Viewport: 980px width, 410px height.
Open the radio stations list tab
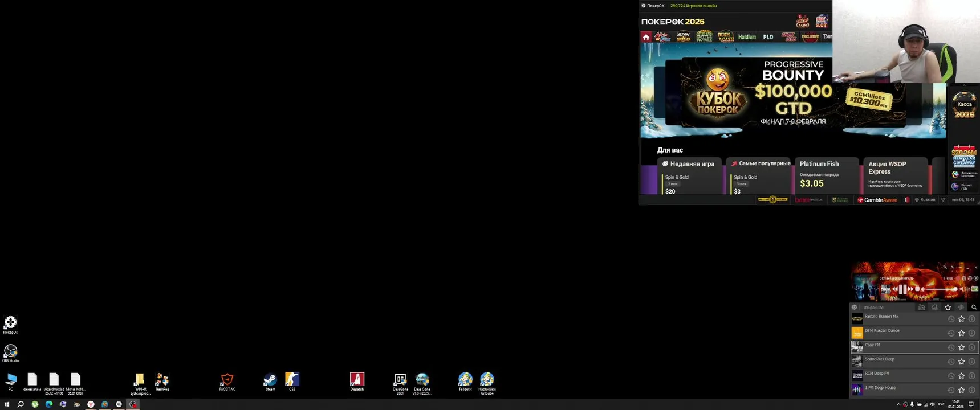click(921, 307)
